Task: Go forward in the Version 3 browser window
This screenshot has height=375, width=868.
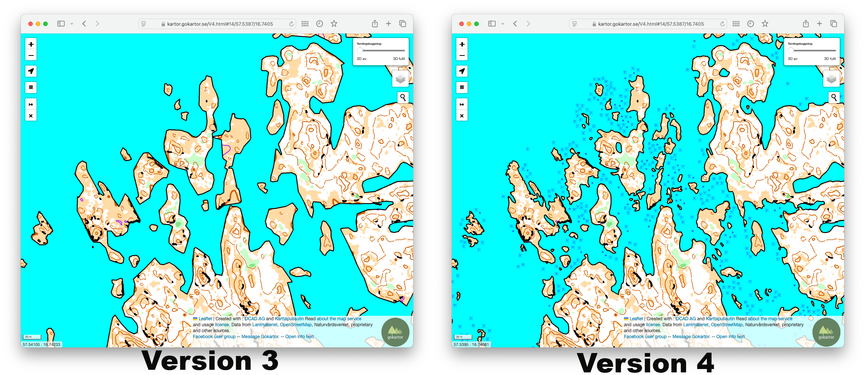Action: pos(97,24)
